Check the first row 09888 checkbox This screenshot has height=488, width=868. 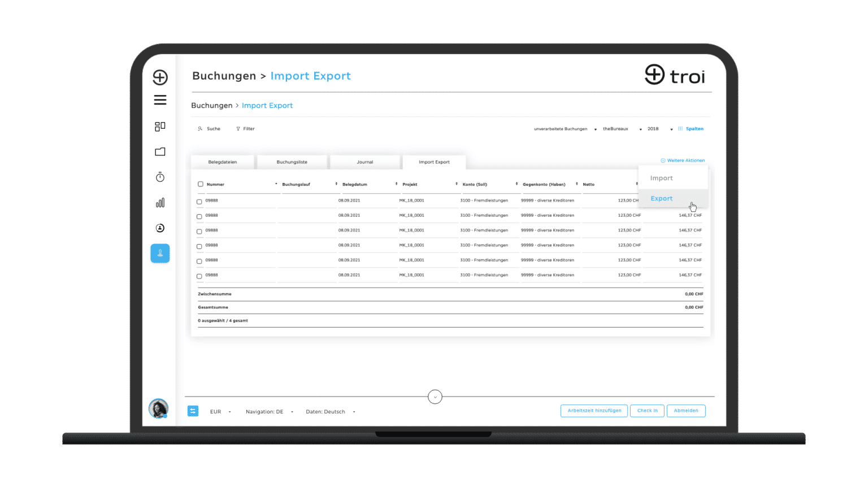199,202
